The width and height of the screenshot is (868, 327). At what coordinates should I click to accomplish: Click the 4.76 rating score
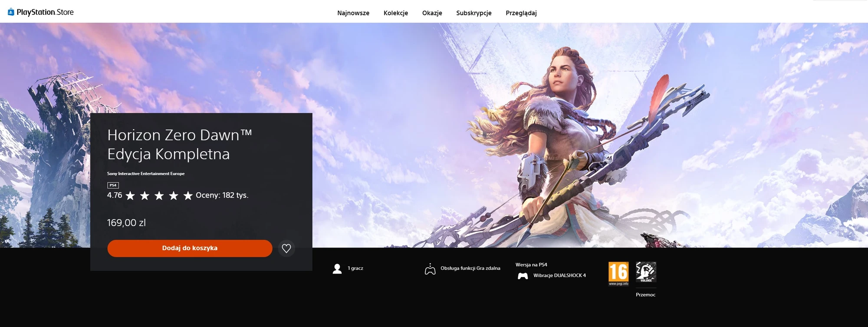[115, 195]
